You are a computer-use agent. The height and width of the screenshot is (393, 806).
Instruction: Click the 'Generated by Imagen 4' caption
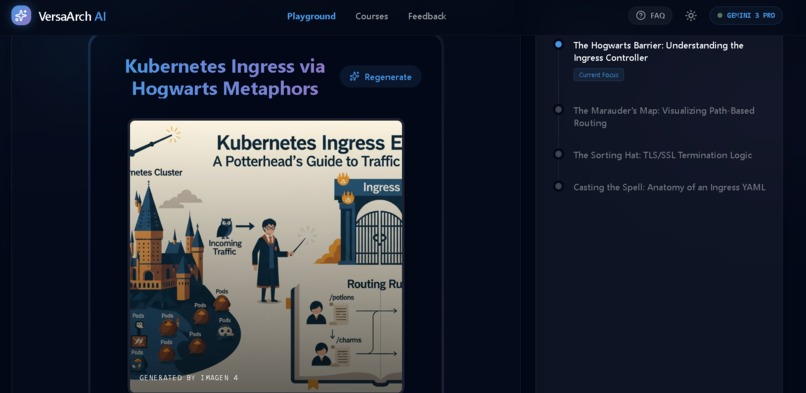point(189,378)
